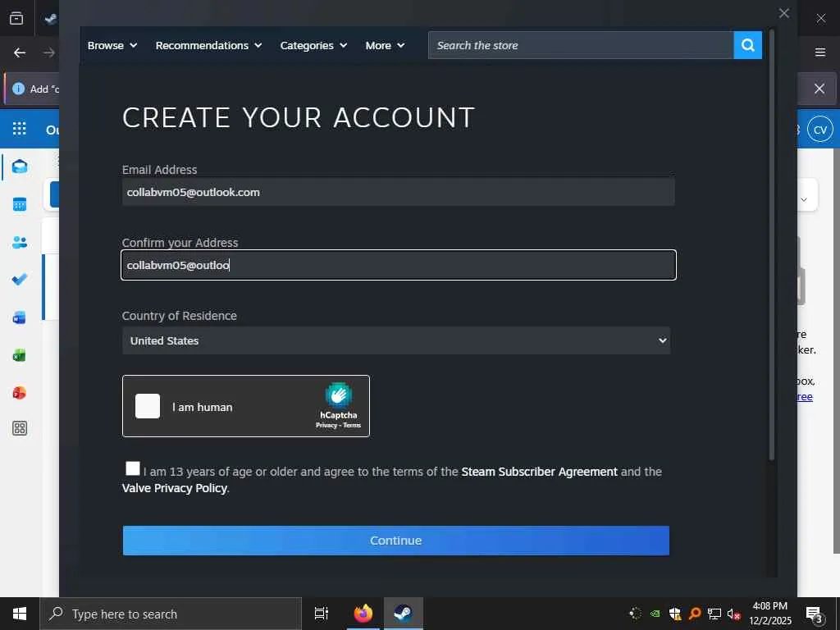Open the More apps grid sidebar icon
The width and height of the screenshot is (840, 630).
point(20,428)
